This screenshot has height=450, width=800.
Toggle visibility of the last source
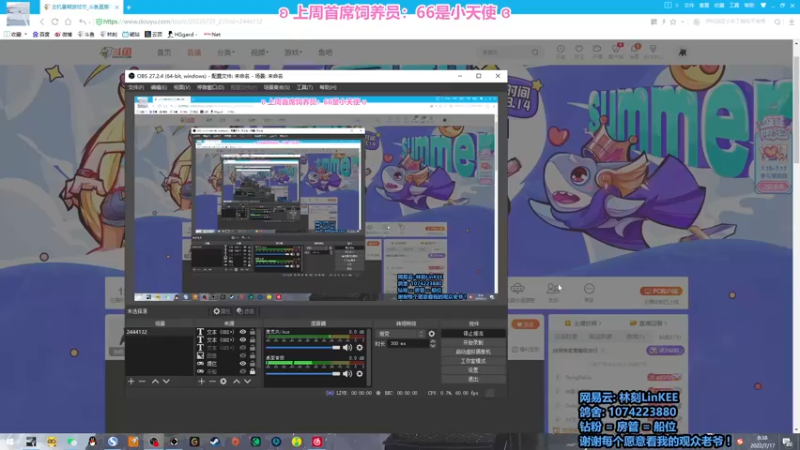pyautogui.click(x=243, y=371)
